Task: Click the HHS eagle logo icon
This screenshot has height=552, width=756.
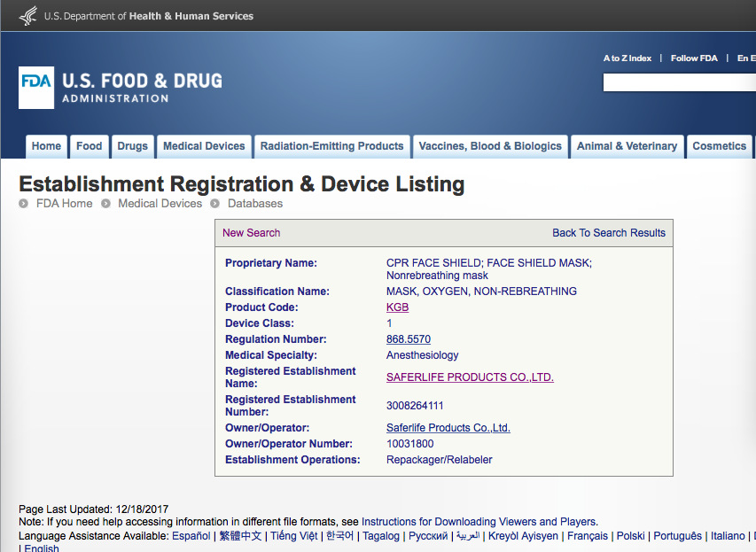Action: [28, 15]
